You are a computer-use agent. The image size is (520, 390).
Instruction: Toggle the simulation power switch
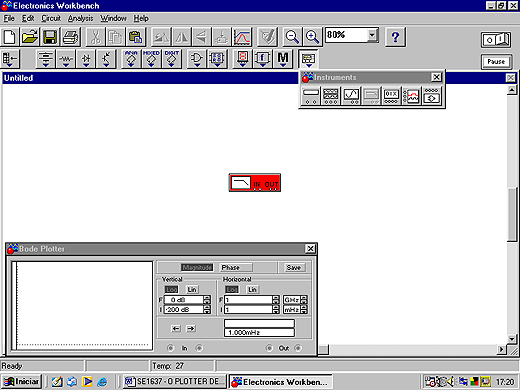pyautogui.click(x=497, y=40)
